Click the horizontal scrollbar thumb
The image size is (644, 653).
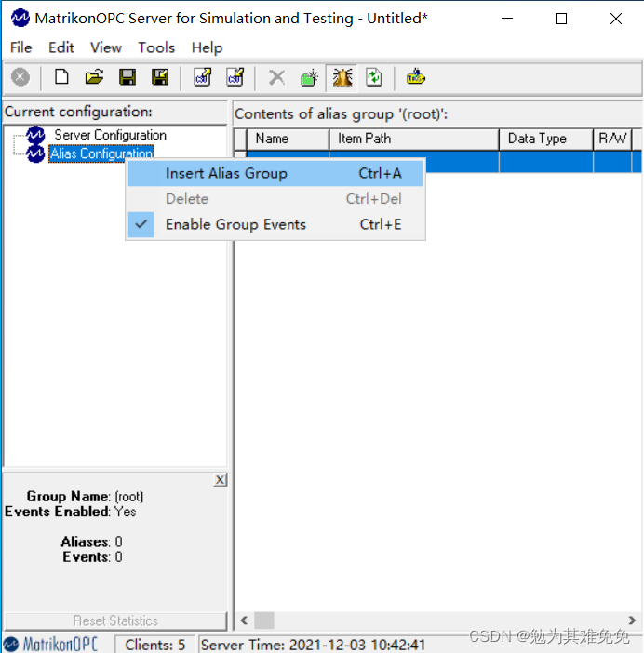coord(264,620)
